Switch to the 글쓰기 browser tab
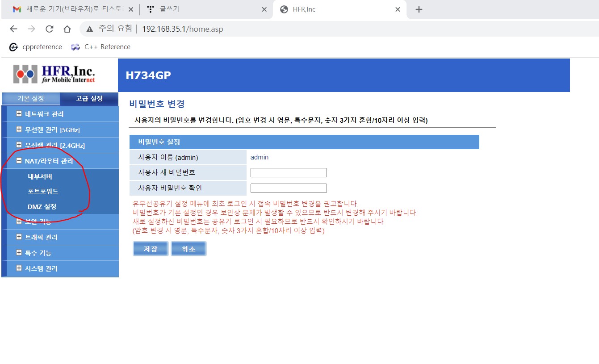The image size is (599, 364). coord(207,9)
